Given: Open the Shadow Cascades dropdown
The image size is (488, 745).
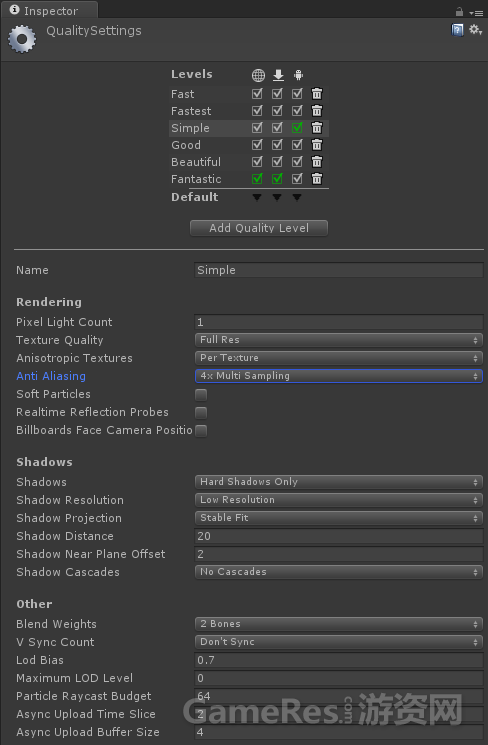Looking at the screenshot, I should (x=339, y=572).
